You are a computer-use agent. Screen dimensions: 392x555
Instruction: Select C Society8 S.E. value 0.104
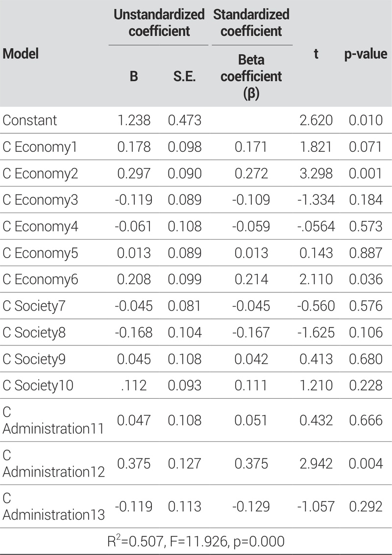point(185,332)
